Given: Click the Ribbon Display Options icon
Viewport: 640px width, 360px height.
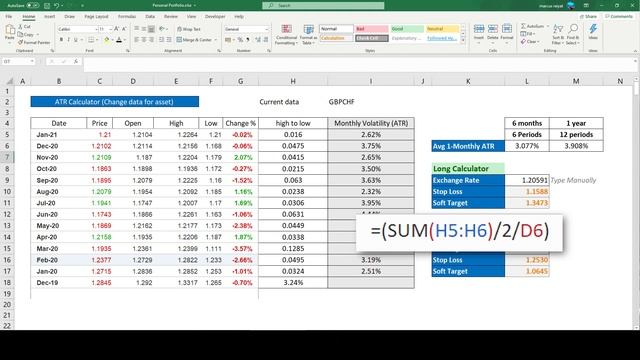Looking at the screenshot, I should point(586,6).
